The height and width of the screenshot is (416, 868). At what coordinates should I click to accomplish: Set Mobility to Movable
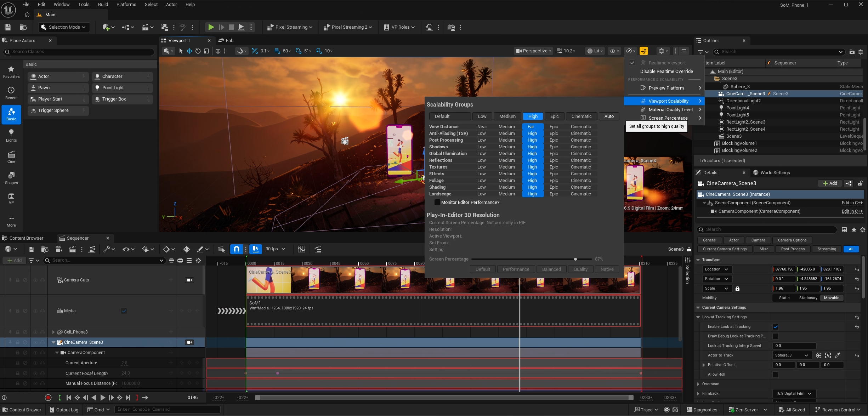(x=832, y=298)
